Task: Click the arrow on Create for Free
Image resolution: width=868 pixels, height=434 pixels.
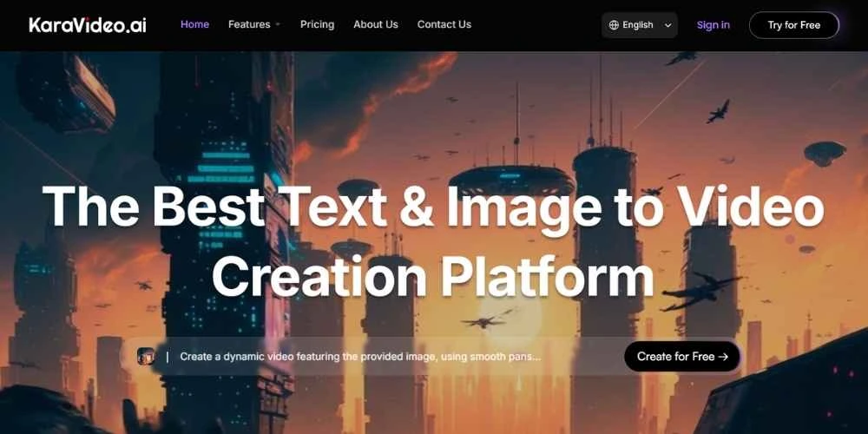Action: point(724,357)
